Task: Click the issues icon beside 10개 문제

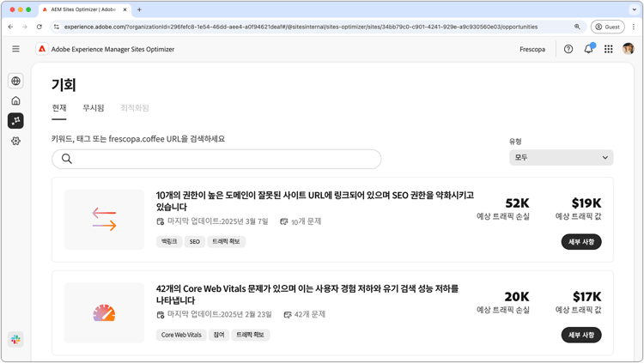Action: coord(284,221)
